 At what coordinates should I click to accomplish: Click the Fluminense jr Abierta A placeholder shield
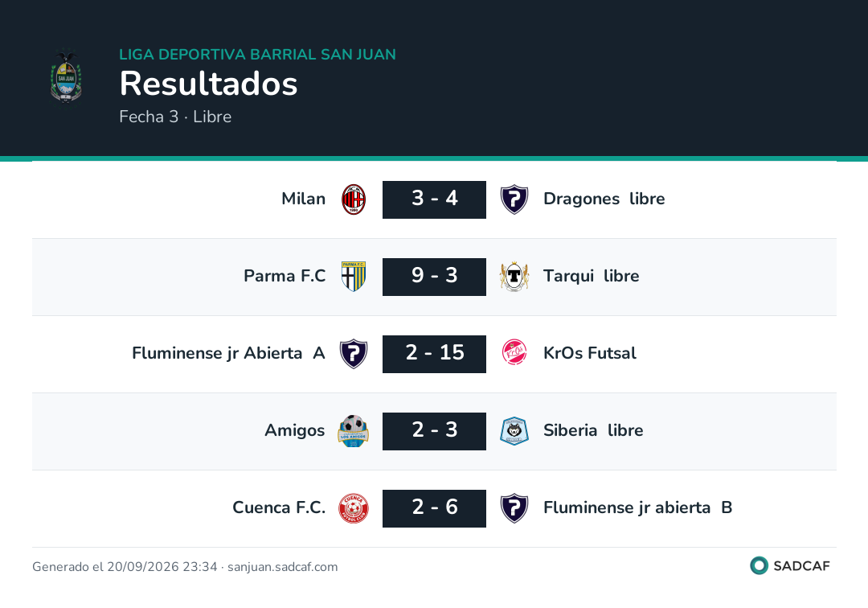point(353,354)
